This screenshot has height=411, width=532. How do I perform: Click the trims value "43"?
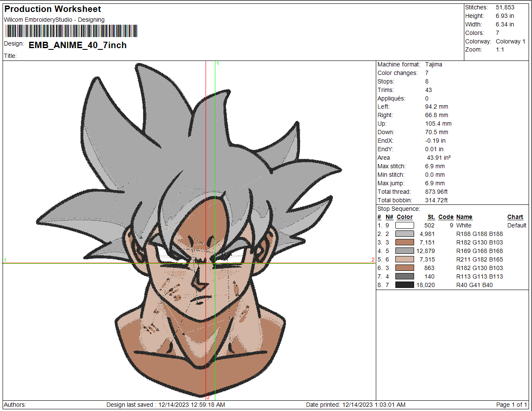429,90
